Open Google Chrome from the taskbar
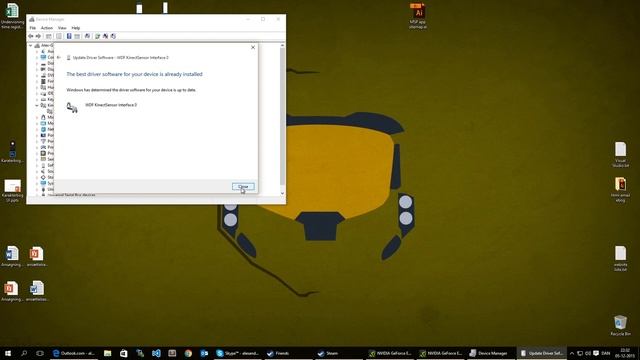This screenshot has height=360, width=640. click(x=188, y=353)
